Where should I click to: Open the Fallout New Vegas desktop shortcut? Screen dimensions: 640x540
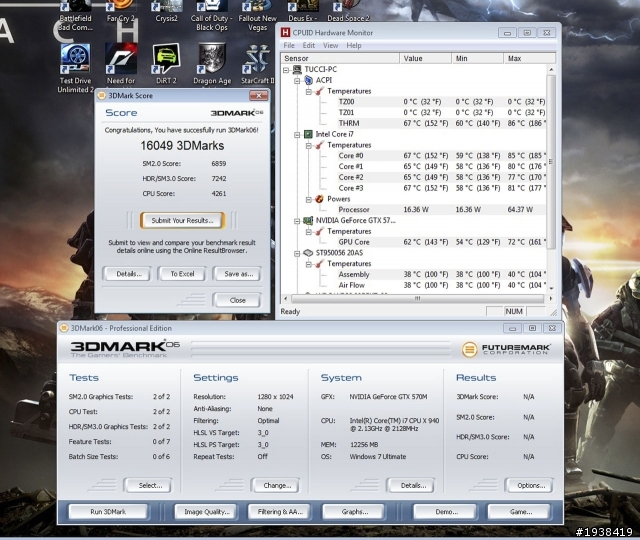(257, 16)
